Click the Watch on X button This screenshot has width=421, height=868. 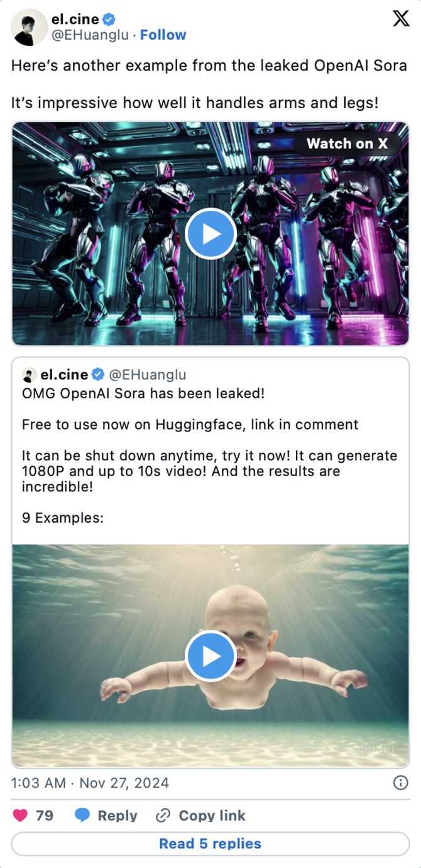point(347,143)
